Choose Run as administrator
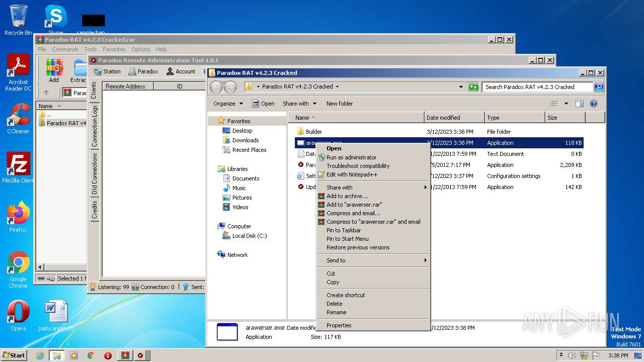 click(x=373, y=157)
